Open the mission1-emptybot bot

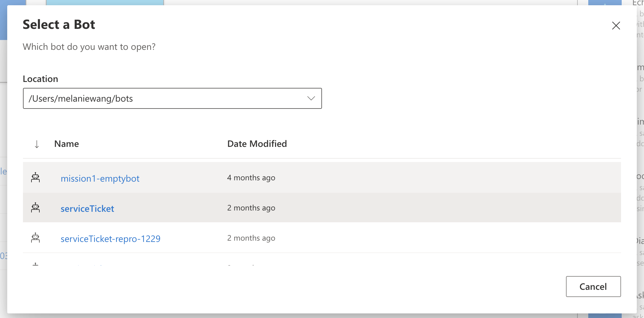[100, 178]
